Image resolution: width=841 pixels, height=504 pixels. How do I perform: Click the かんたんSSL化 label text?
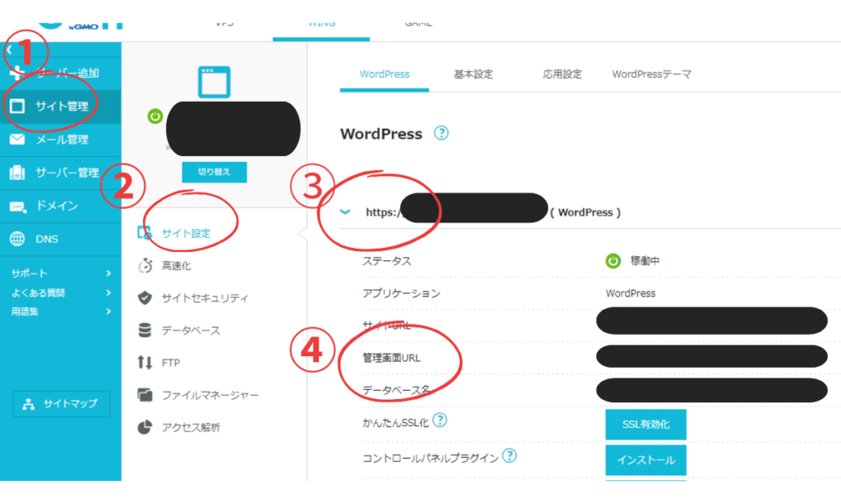(x=396, y=423)
